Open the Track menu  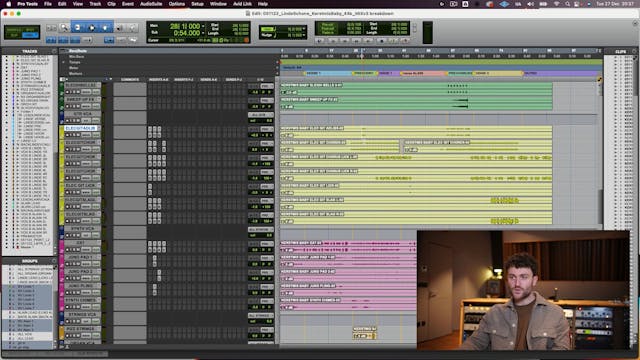tap(95, 4)
